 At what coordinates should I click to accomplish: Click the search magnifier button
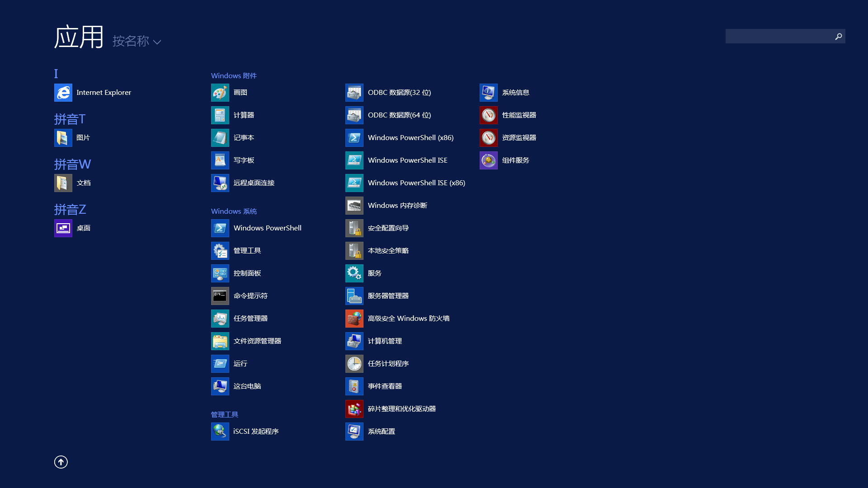click(838, 36)
